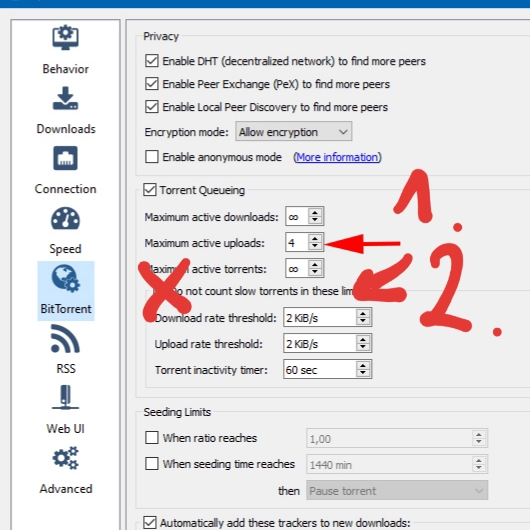The height and width of the screenshot is (530, 530).
Task: Open the Connection settings icon
Action: (65, 158)
